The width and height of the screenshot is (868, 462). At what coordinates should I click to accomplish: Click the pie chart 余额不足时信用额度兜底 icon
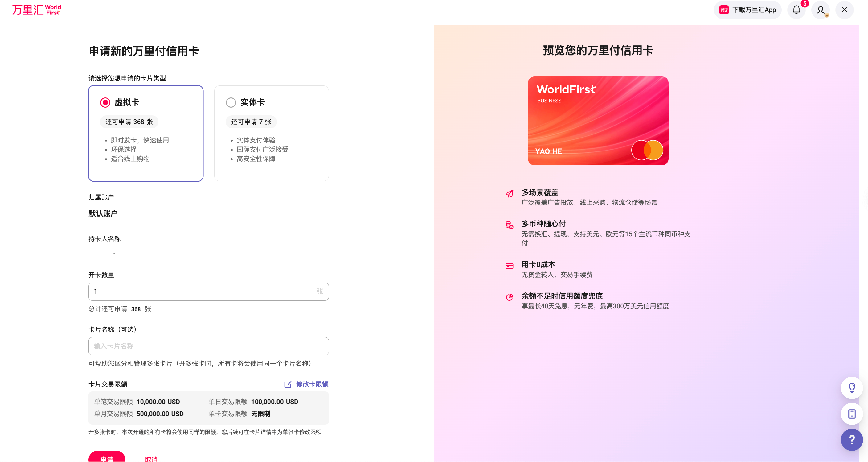(x=510, y=297)
